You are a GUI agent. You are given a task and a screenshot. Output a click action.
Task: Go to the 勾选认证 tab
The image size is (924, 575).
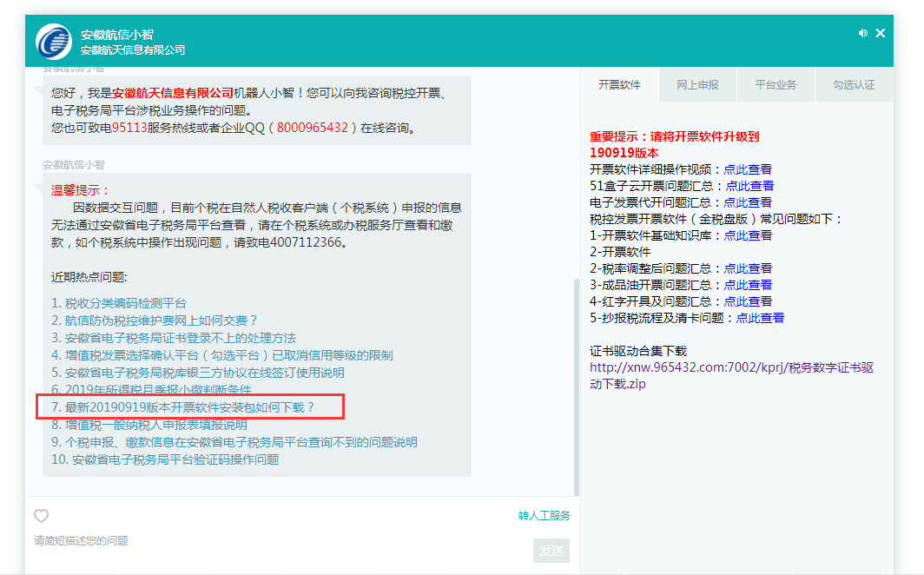tap(854, 85)
